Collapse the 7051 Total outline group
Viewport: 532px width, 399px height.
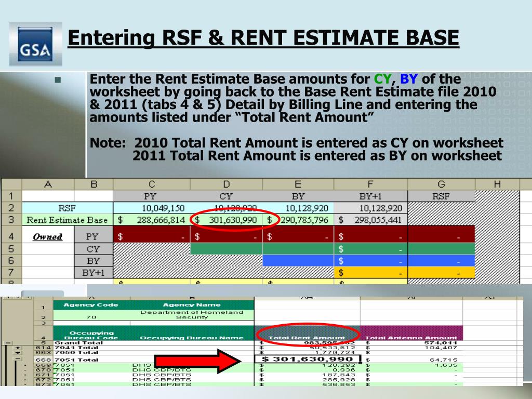18,359
